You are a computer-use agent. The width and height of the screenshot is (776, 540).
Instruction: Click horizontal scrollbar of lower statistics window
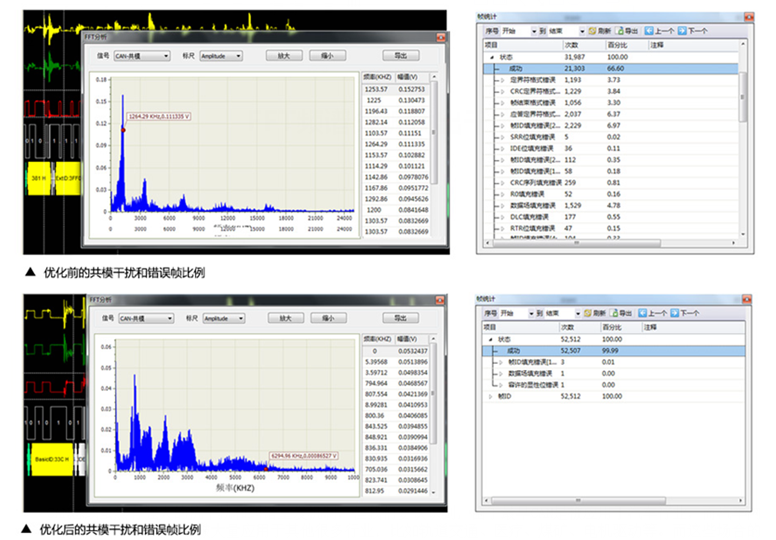pyautogui.click(x=578, y=501)
